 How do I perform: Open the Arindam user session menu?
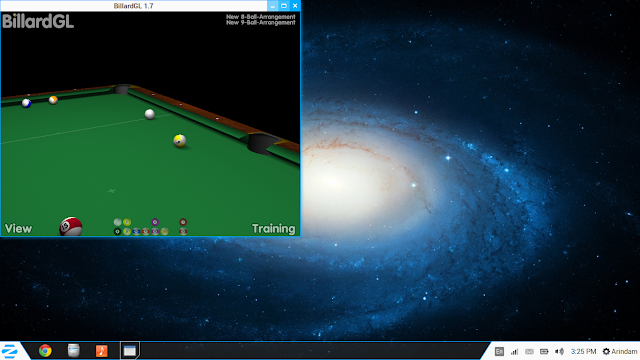tap(620, 351)
